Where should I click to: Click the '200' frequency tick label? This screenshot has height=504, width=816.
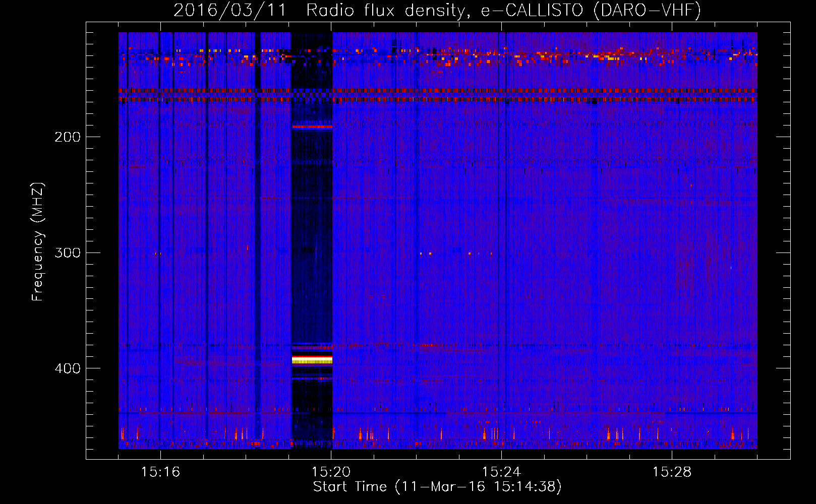[68, 137]
